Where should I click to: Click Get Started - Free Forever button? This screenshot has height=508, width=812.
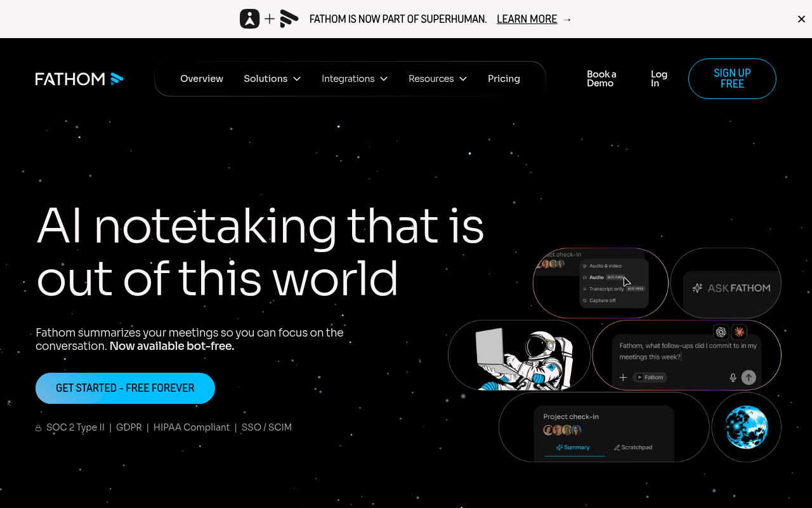point(125,388)
